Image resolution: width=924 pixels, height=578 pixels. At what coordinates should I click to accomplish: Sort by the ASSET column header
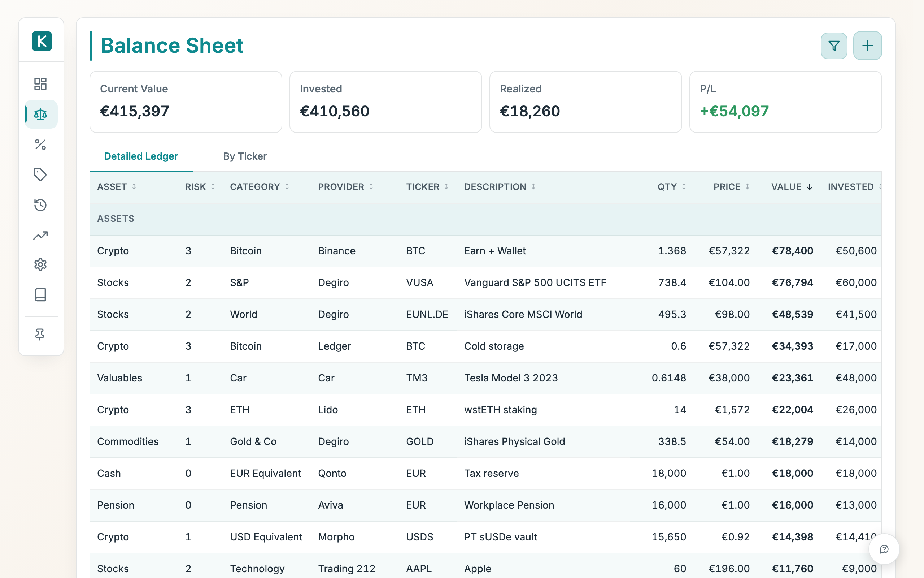coord(117,187)
